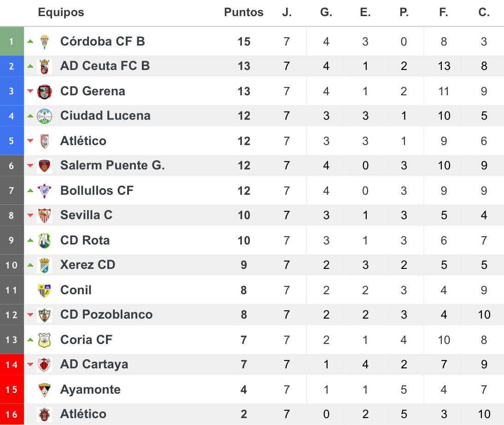504x425 pixels.
Task: Select the Ayamonte team crest
Action: point(44,390)
